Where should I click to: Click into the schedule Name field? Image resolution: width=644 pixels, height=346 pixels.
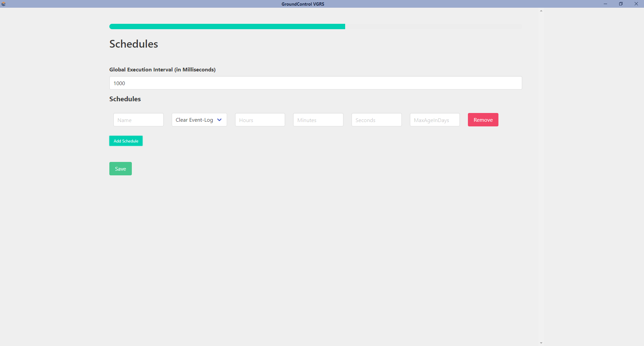tap(138, 120)
